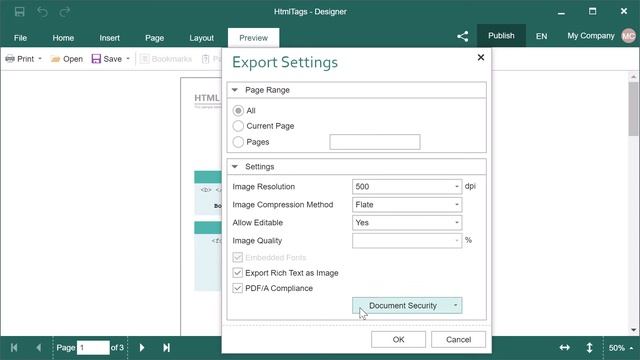This screenshot has width=640, height=360.
Task: Go to next page arrow
Action: pos(142,348)
